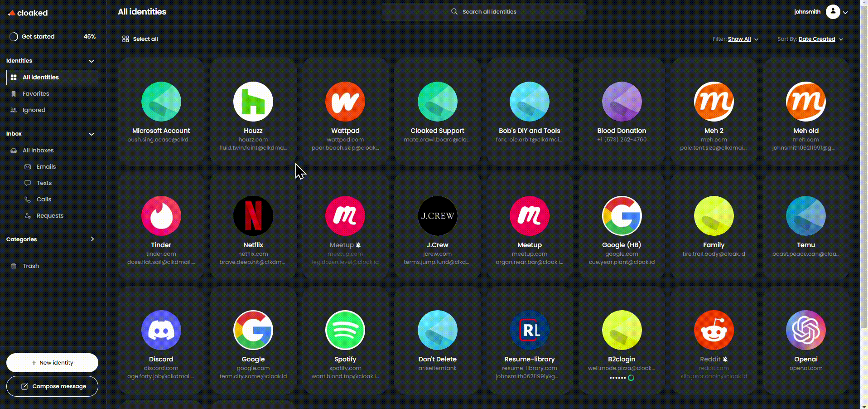Collapse the Inbox section chevron
The width and height of the screenshot is (868, 409).
(92, 134)
